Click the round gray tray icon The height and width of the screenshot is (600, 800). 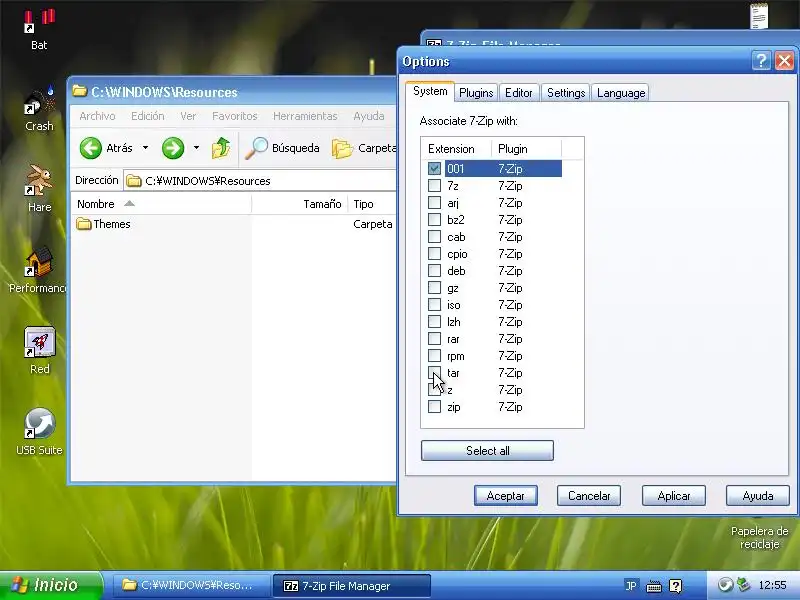(724, 585)
